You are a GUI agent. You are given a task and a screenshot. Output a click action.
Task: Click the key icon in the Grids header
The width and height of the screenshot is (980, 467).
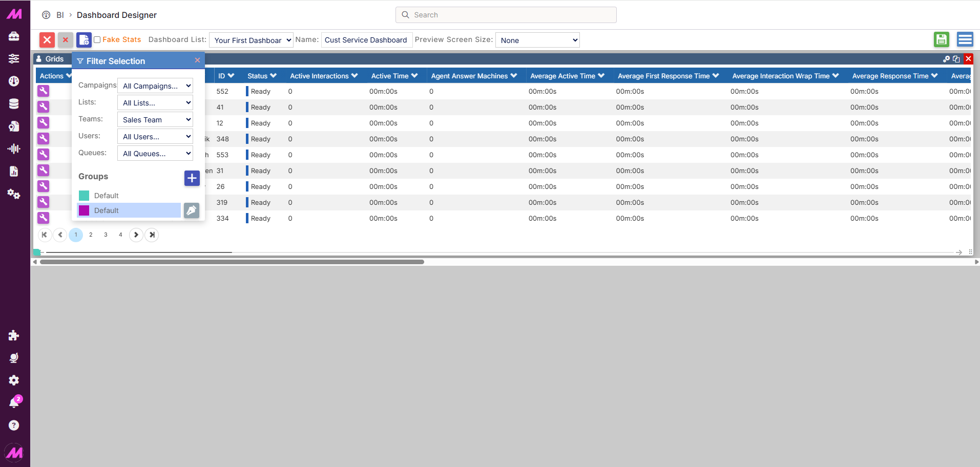947,59
